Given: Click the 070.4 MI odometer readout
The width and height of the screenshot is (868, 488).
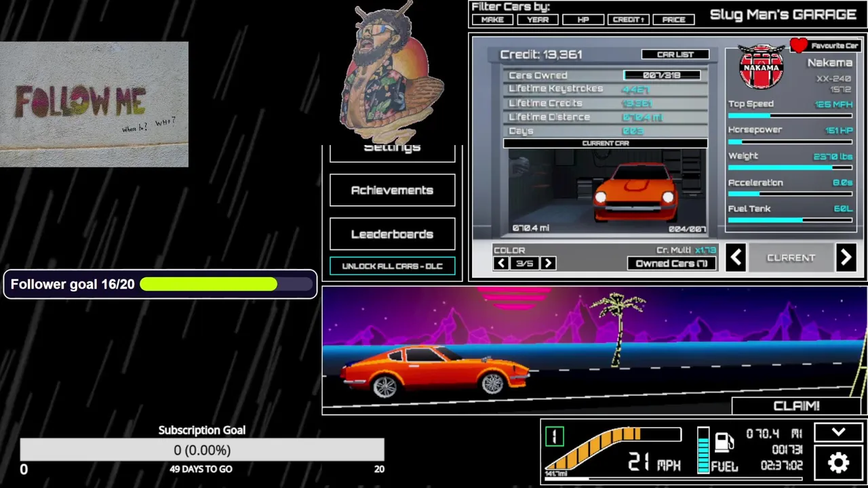Looking at the screenshot, I should 774,434.
